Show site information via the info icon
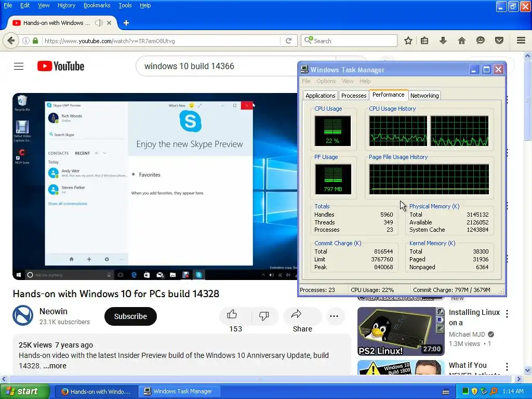 (26, 41)
